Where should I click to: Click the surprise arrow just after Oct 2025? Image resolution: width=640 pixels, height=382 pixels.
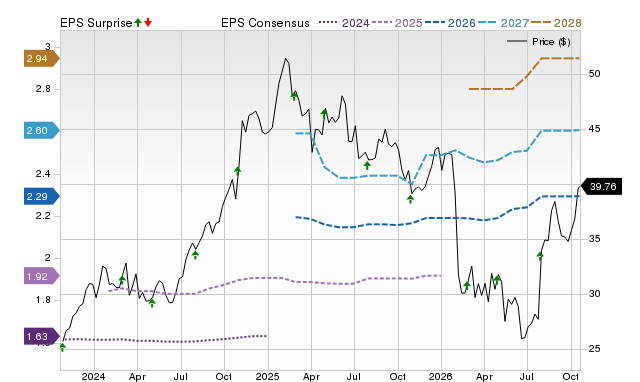411,199
